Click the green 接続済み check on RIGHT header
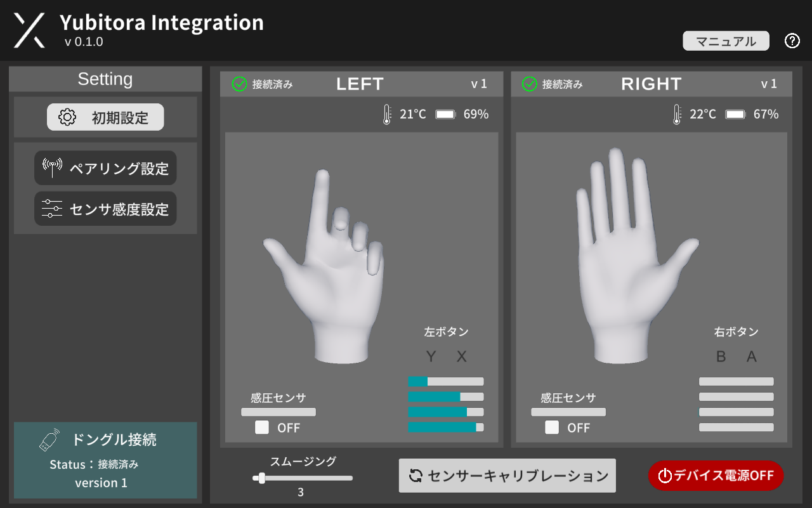This screenshot has width=812, height=508. point(529,84)
